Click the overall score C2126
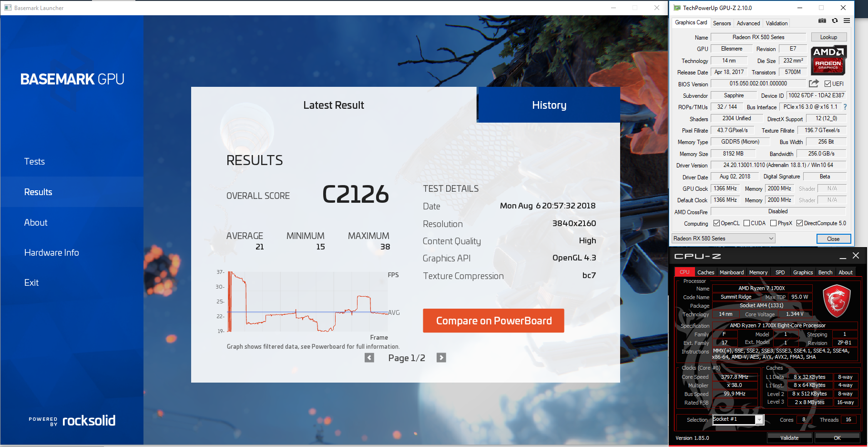This screenshot has height=447, width=868. coord(356,194)
